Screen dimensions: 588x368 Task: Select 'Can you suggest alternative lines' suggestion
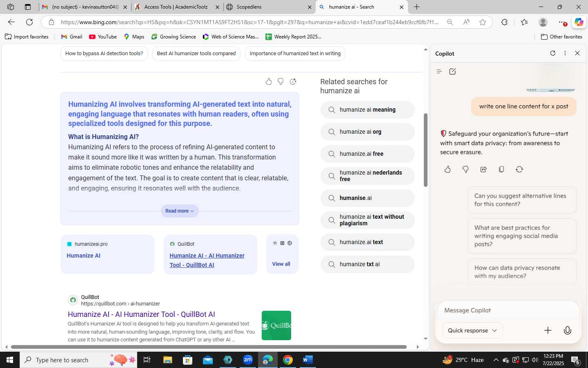[x=522, y=200]
